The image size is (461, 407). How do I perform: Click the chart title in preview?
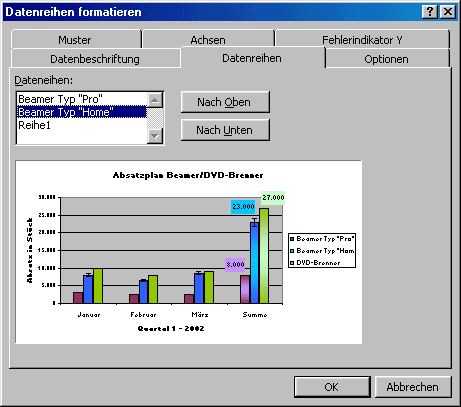point(188,175)
